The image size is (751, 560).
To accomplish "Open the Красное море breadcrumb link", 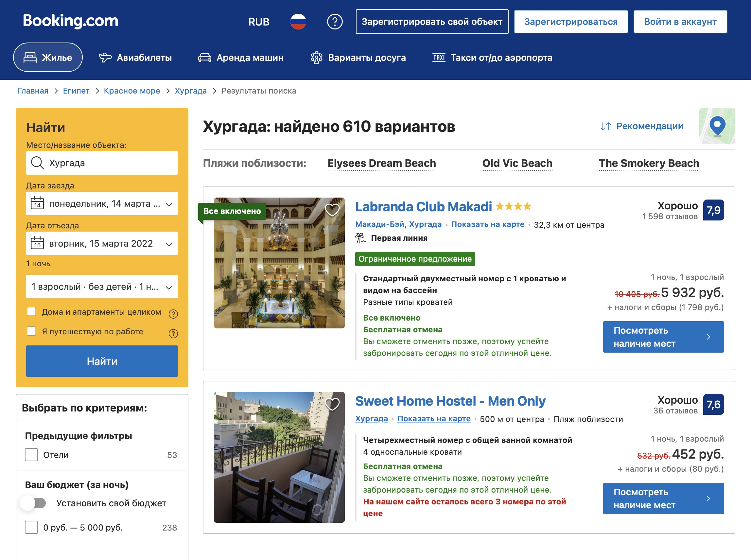I will click(x=132, y=91).
